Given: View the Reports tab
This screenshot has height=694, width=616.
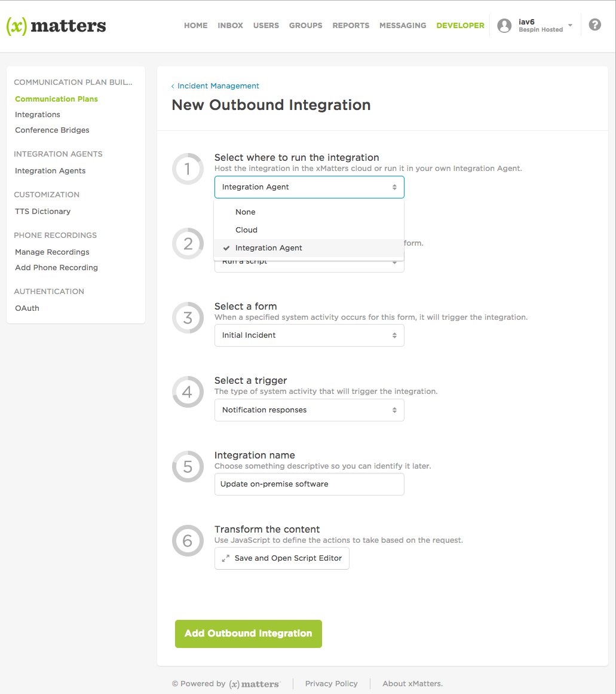Looking at the screenshot, I should (351, 26).
